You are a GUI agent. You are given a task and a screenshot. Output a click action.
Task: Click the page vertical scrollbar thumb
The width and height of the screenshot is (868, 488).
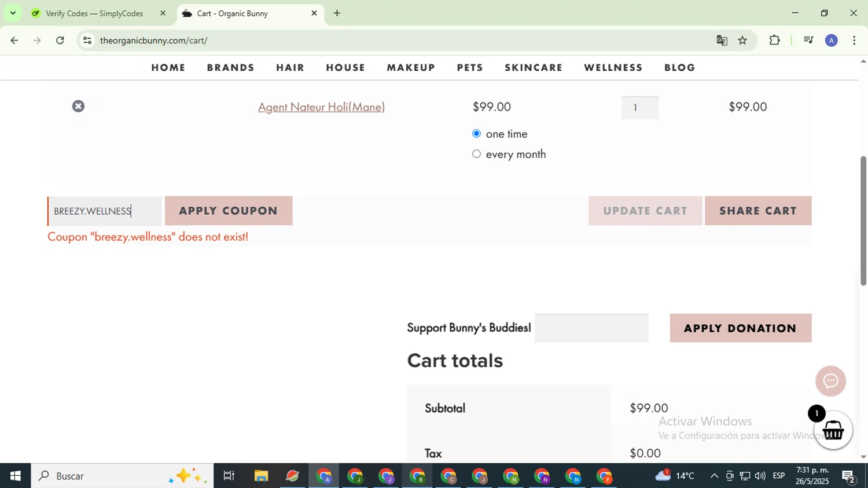[x=863, y=221]
